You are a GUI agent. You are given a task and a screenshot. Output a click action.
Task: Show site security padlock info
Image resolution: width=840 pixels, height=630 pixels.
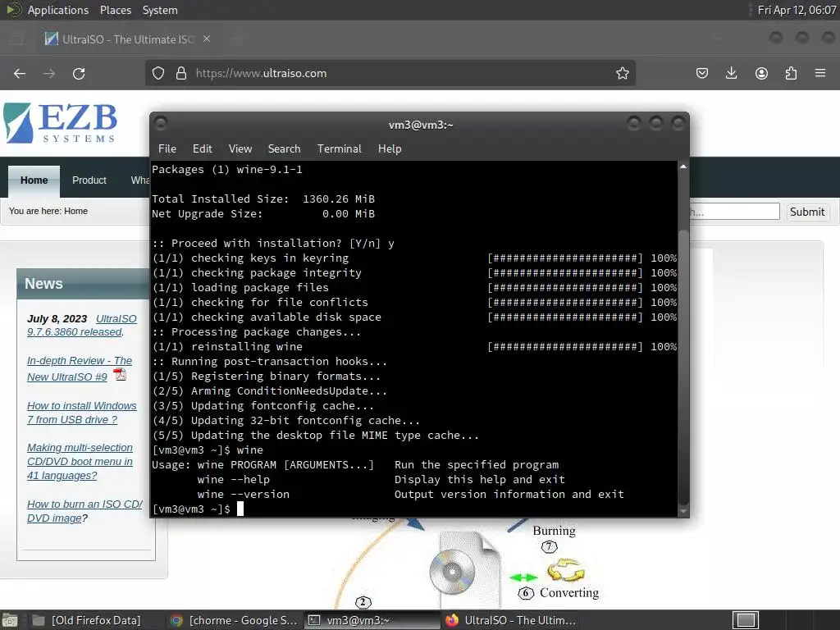tap(181, 73)
